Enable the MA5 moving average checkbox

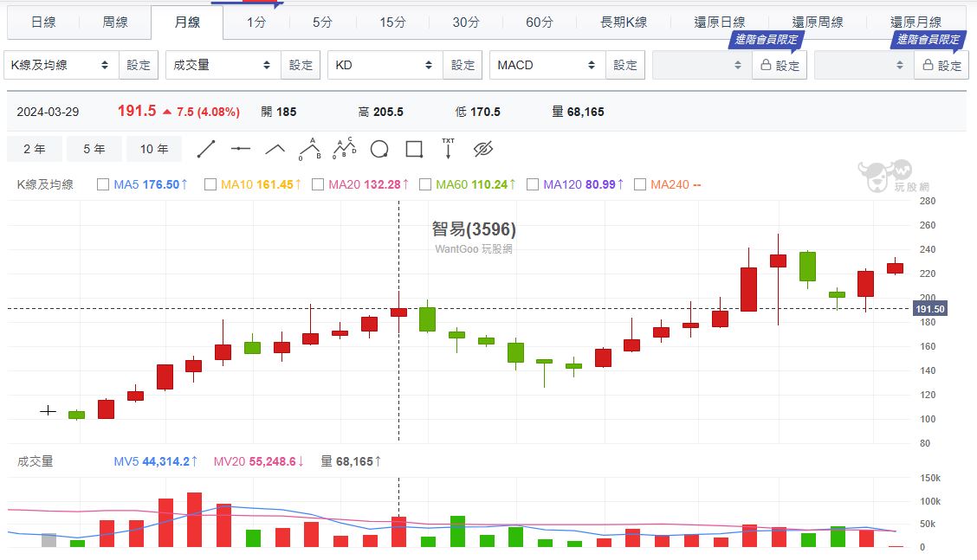[103, 184]
